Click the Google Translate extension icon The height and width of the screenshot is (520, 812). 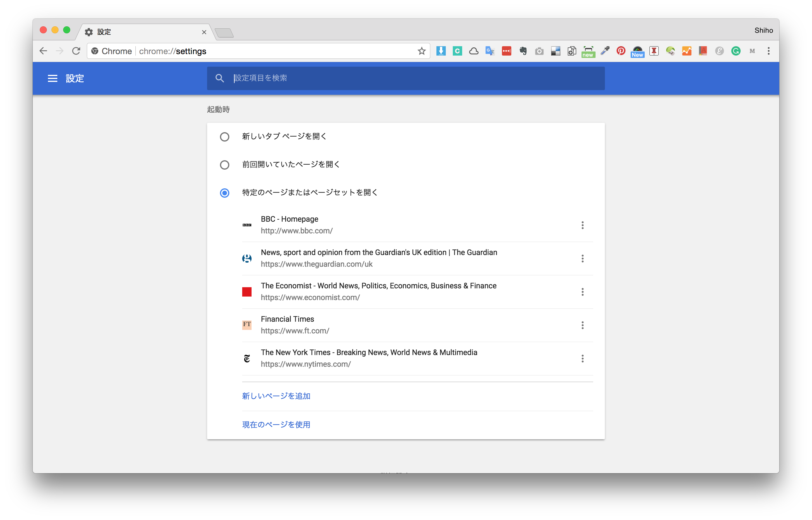point(490,51)
